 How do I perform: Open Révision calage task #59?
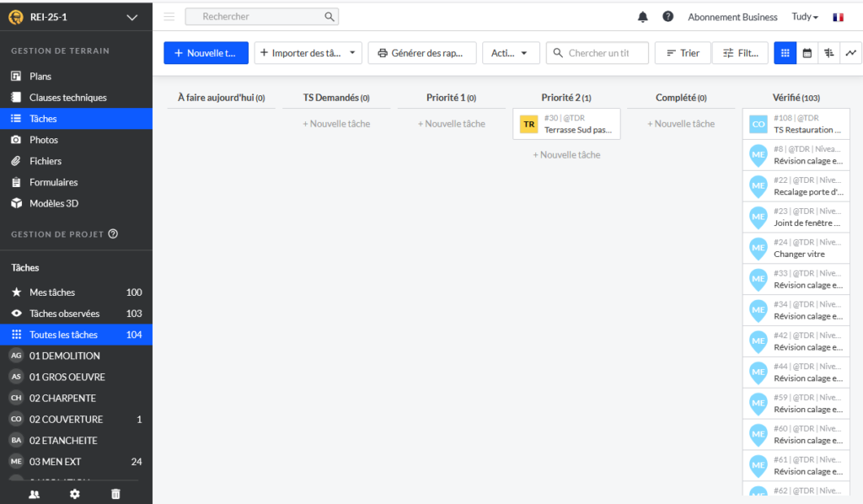[x=796, y=404]
